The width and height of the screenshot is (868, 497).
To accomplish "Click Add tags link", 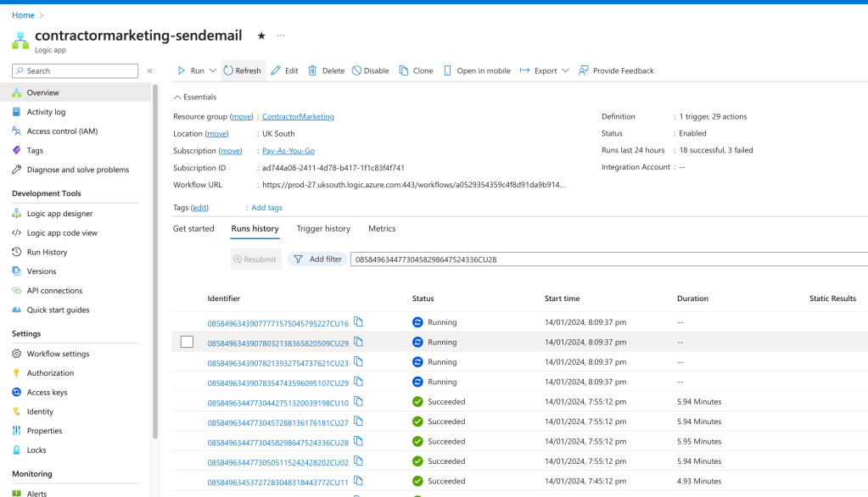I will click(266, 208).
